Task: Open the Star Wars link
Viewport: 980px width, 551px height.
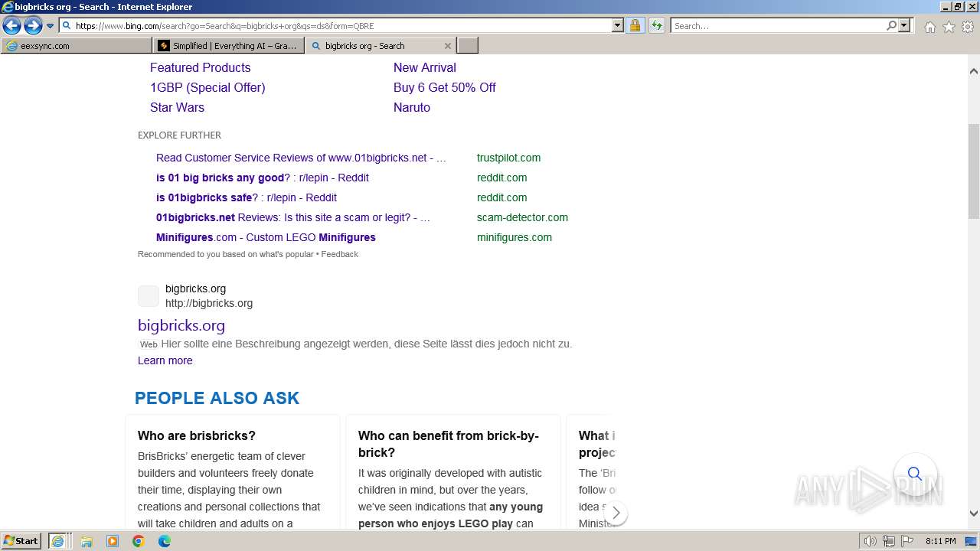Action: click(x=177, y=107)
